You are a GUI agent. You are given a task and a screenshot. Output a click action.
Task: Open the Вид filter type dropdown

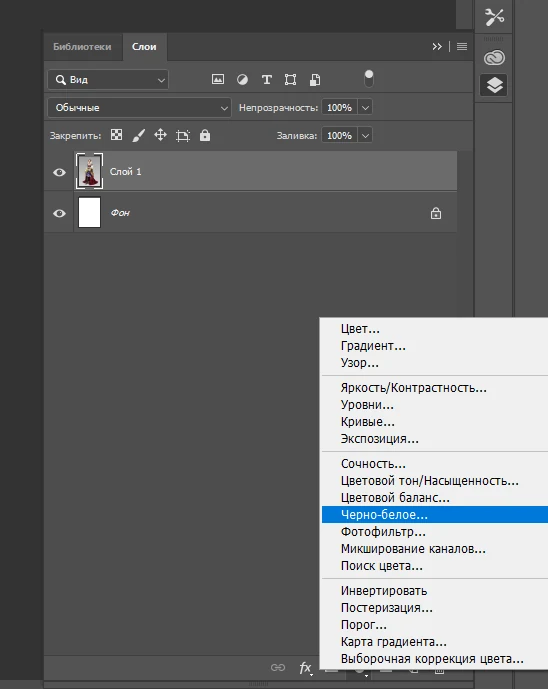[x=108, y=80]
